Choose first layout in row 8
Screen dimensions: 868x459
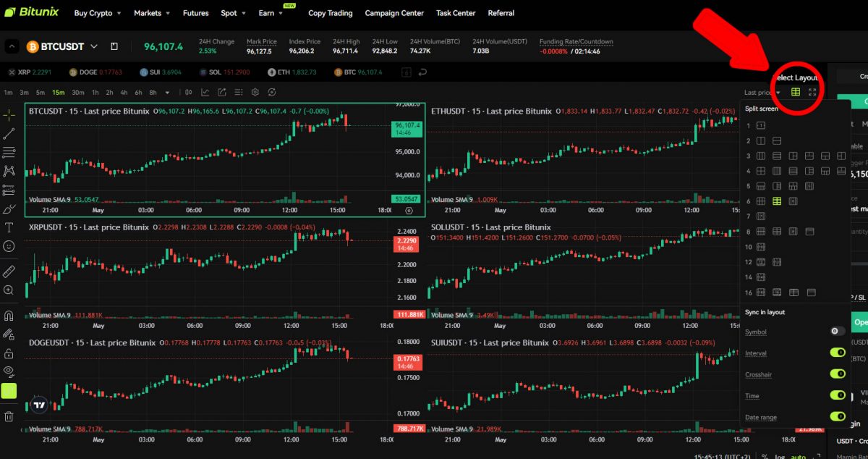[761, 232]
